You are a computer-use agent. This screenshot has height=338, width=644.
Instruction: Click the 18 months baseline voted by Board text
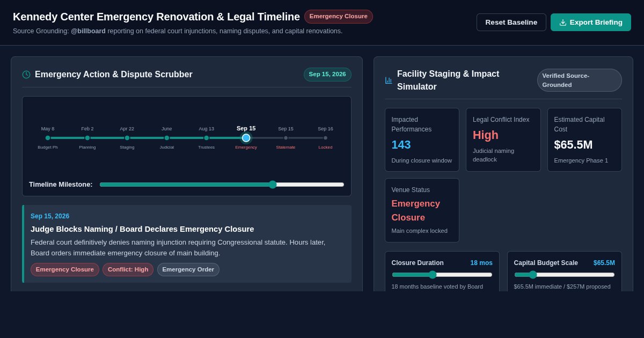point(437,286)
